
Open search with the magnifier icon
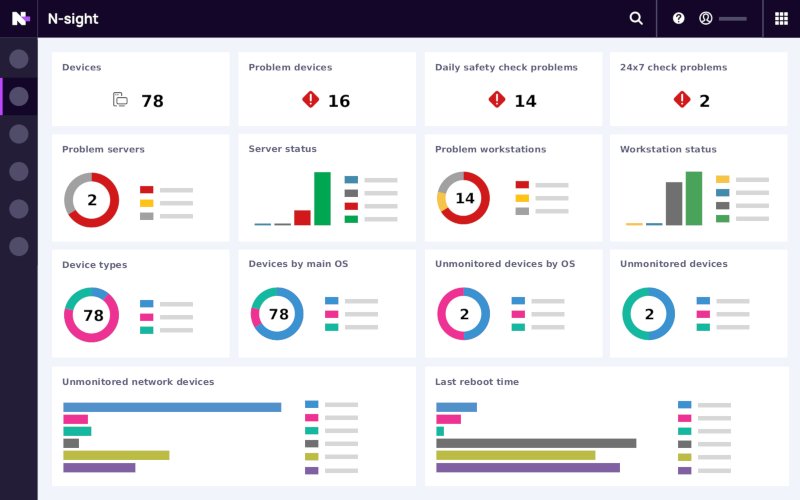[x=636, y=18]
